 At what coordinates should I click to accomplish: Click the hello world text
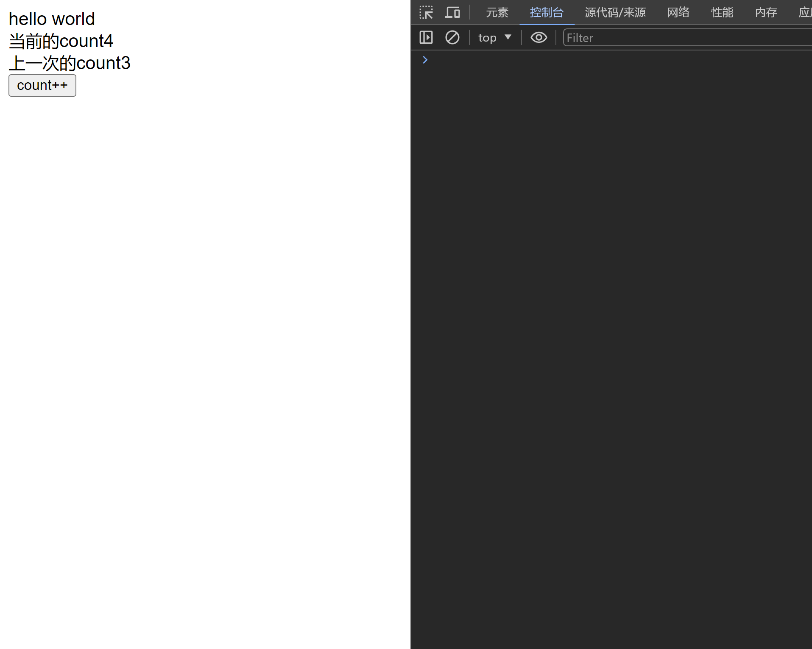click(52, 19)
